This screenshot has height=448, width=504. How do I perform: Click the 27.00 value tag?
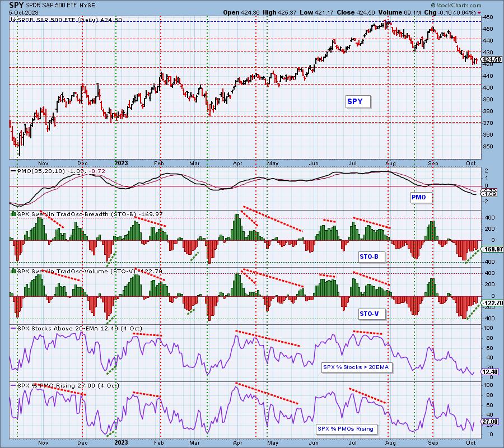(x=490, y=422)
